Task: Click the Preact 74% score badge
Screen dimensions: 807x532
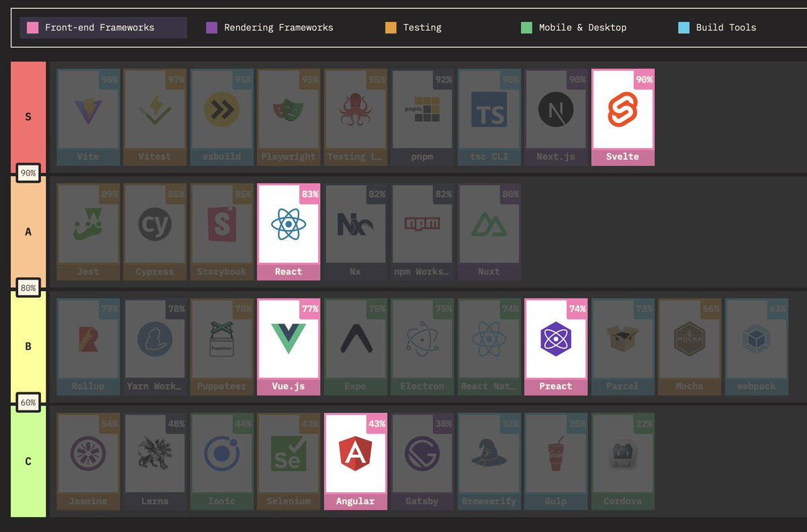Action: click(x=577, y=309)
